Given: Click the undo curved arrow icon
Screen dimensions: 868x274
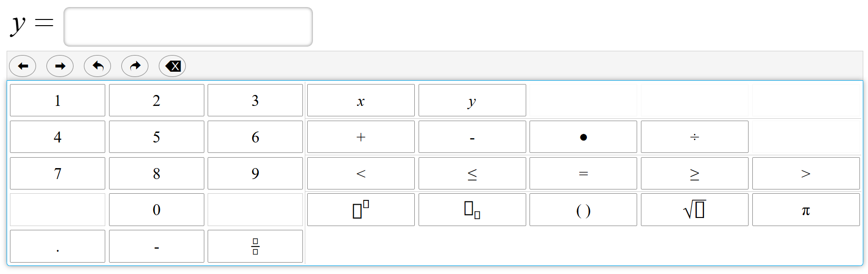Looking at the screenshot, I should (98, 66).
